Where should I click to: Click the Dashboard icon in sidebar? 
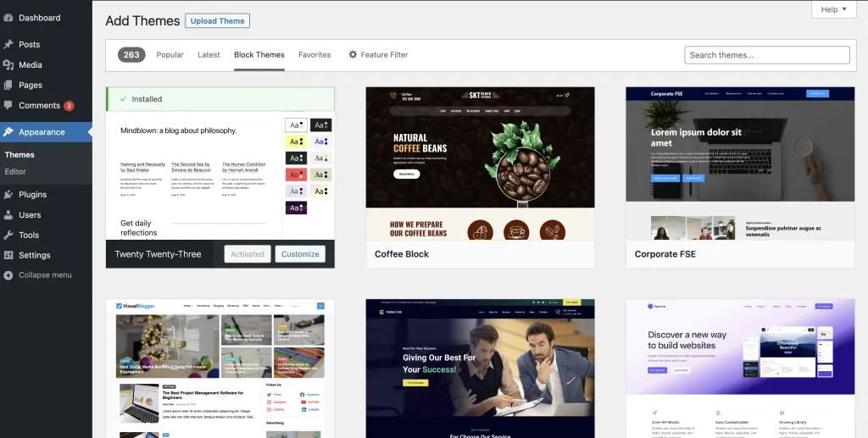coord(8,18)
